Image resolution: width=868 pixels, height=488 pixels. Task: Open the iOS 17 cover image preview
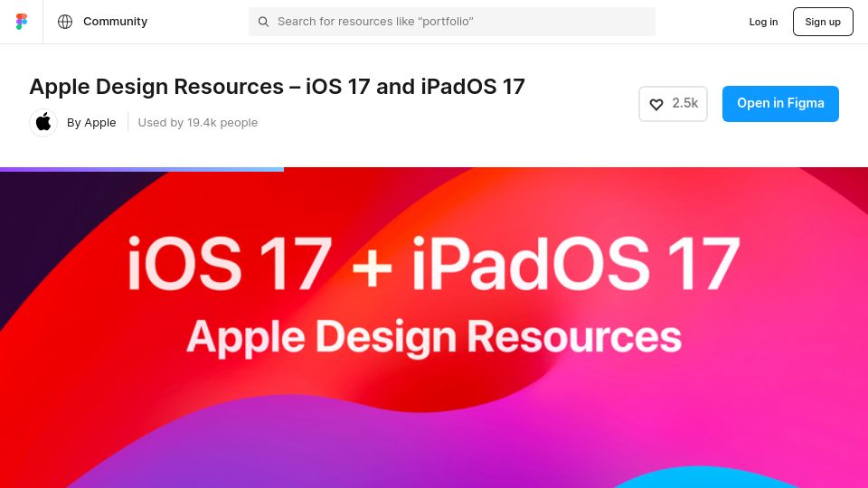click(434, 329)
